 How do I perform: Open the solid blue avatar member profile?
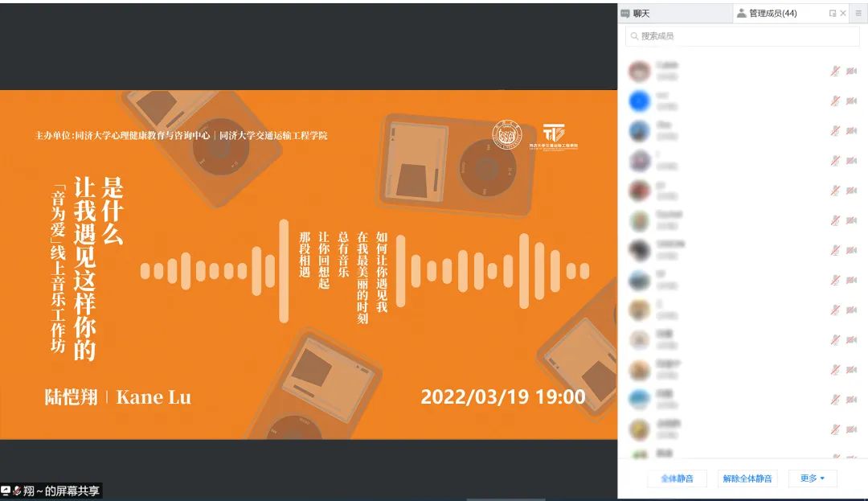(x=640, y=101)
